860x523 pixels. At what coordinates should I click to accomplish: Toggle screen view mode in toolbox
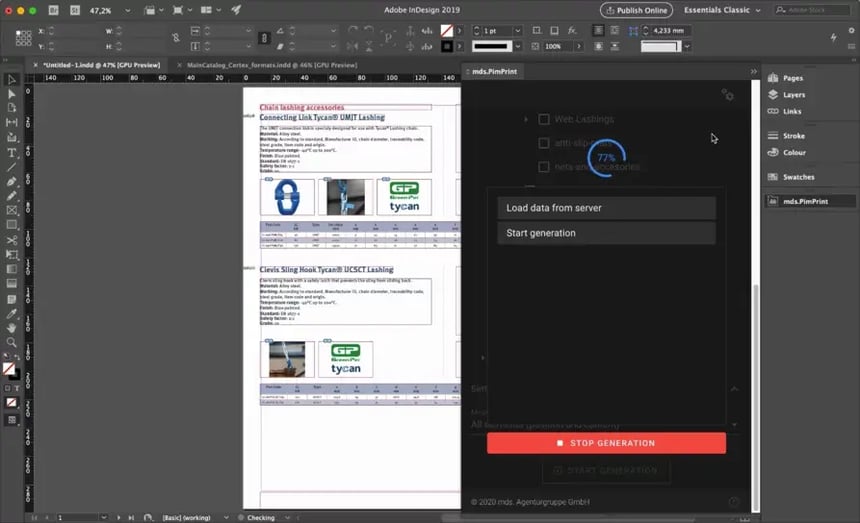11,420
